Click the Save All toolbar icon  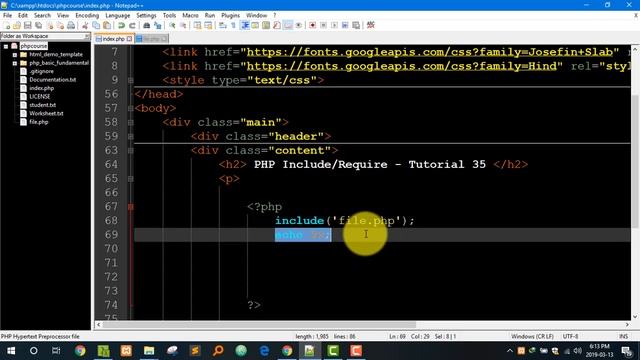point(38,25)
